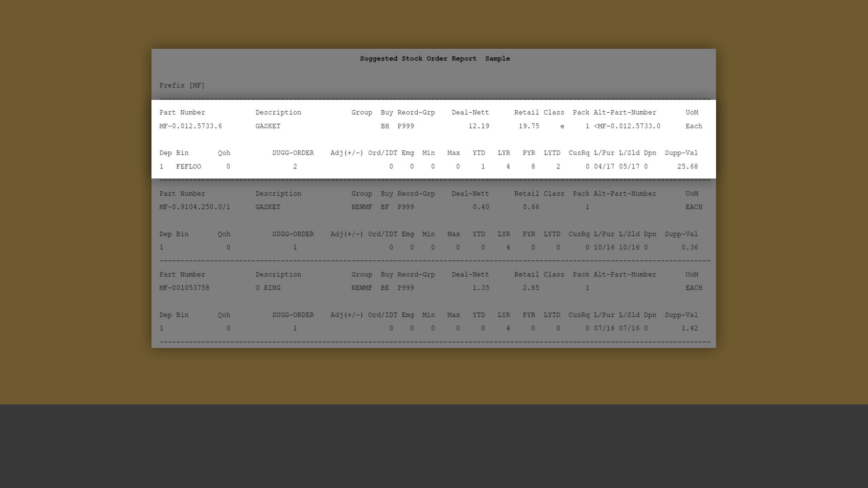Screen dimensions: 868x488
Task: Click the Supp-Val amount 1.42
Action: click(x=689, y=328)
